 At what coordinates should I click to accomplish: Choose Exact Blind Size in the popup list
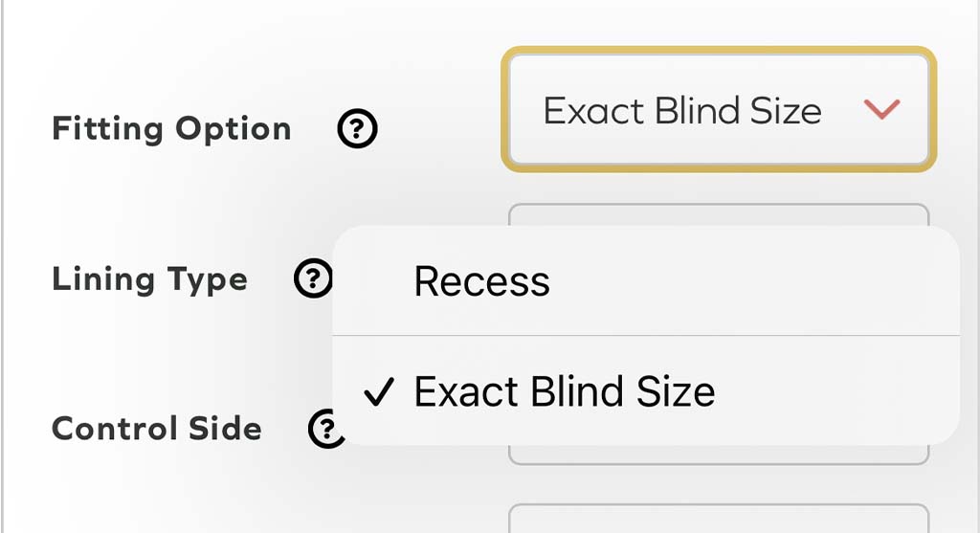(x=564, y=392)
